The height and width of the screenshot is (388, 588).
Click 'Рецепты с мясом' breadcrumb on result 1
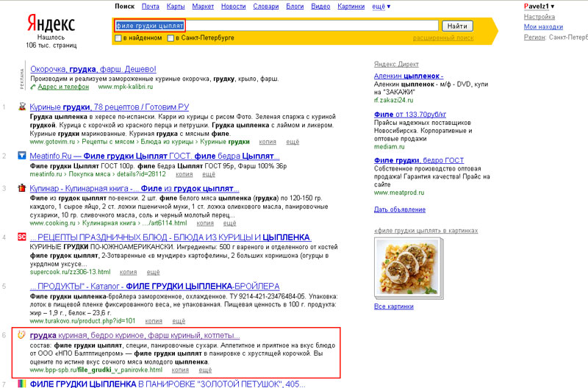(x=108, y=142)
